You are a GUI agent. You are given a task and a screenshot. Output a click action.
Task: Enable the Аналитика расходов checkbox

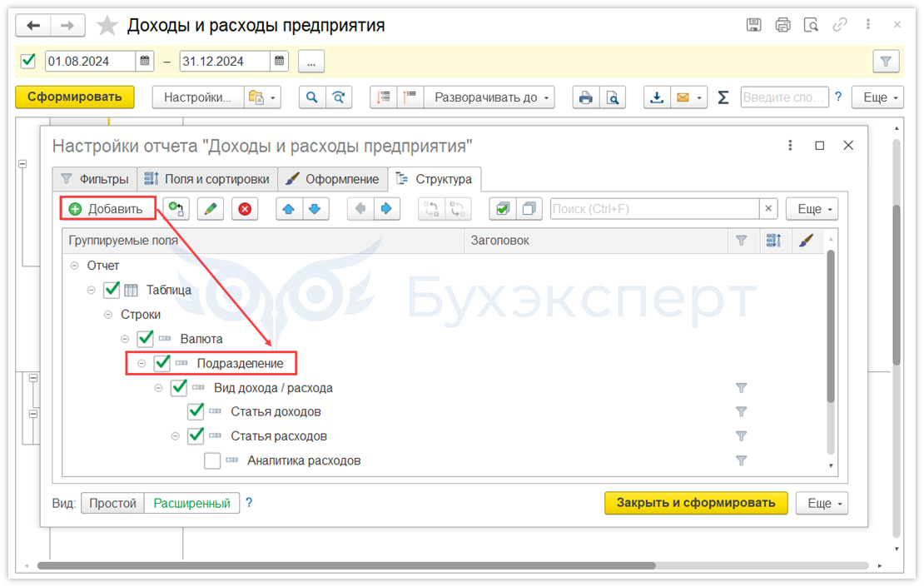tap(212, 460)
